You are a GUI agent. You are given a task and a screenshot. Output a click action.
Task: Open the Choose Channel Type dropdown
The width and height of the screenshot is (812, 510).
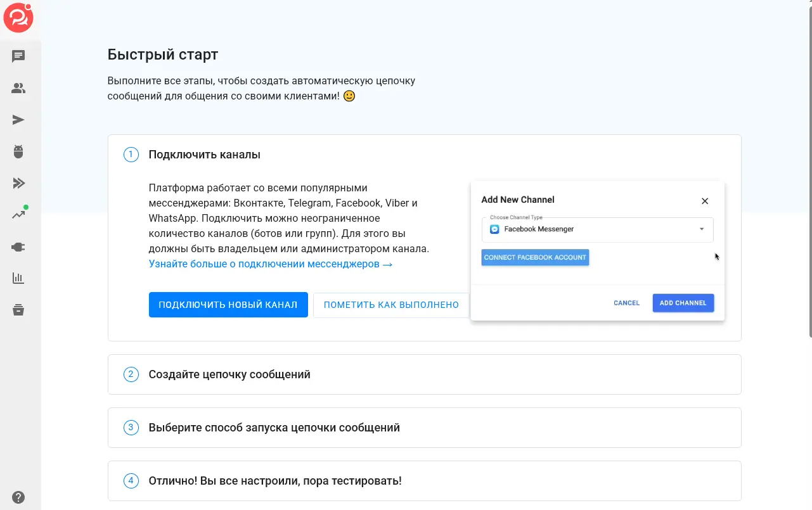(x=596, y=229)
